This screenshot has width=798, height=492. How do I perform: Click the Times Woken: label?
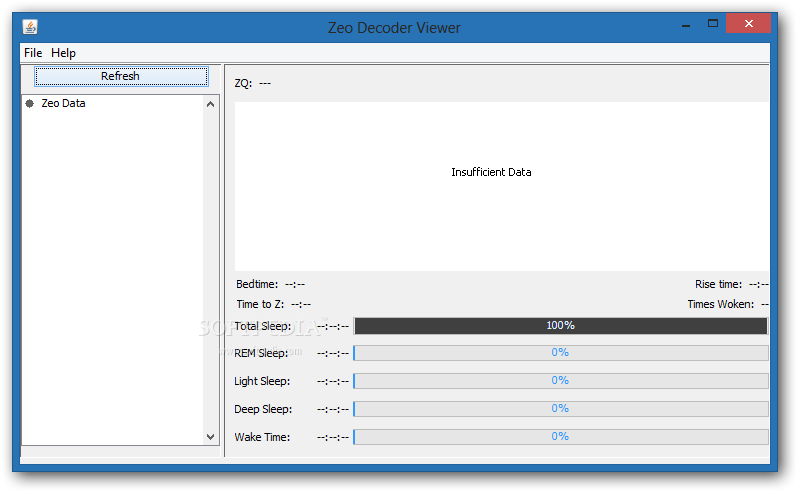[721, 304]
